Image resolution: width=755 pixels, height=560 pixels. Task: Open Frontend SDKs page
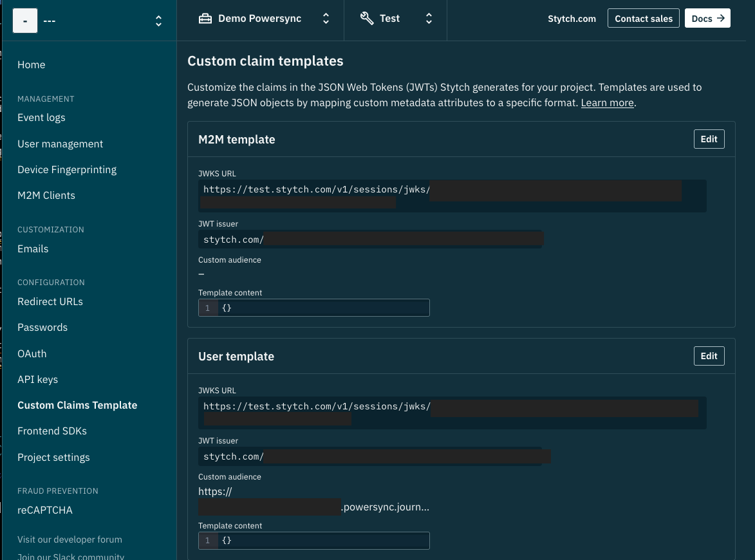(52, 431)
